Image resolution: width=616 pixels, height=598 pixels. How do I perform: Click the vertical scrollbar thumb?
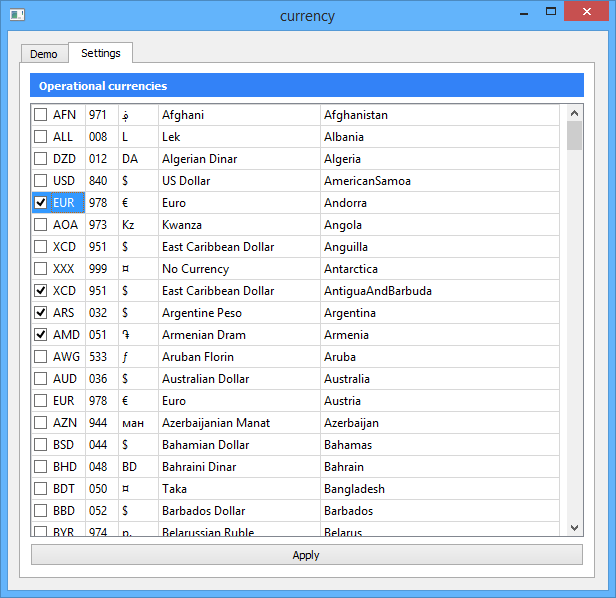(x=574, y=136)
